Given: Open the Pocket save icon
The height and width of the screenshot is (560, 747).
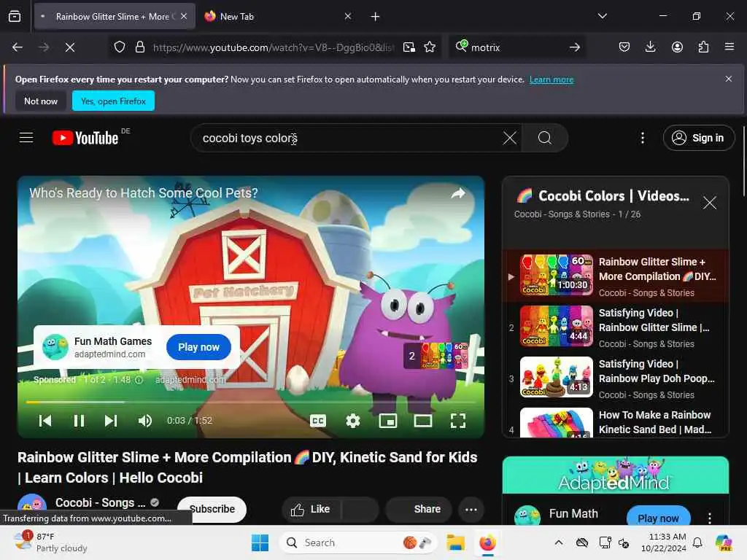Looking at the screenshot, I should tap(624, 47).
